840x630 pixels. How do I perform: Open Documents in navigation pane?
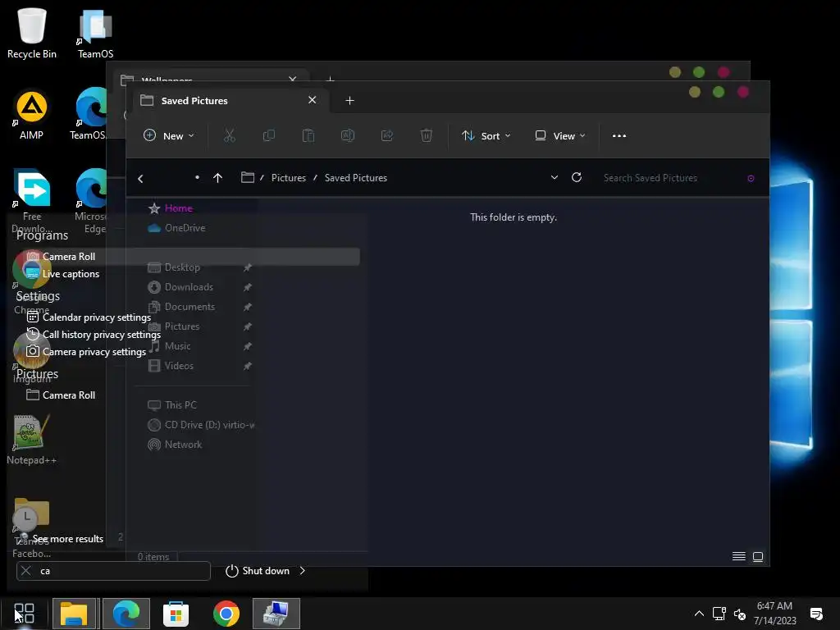[189, 307]
